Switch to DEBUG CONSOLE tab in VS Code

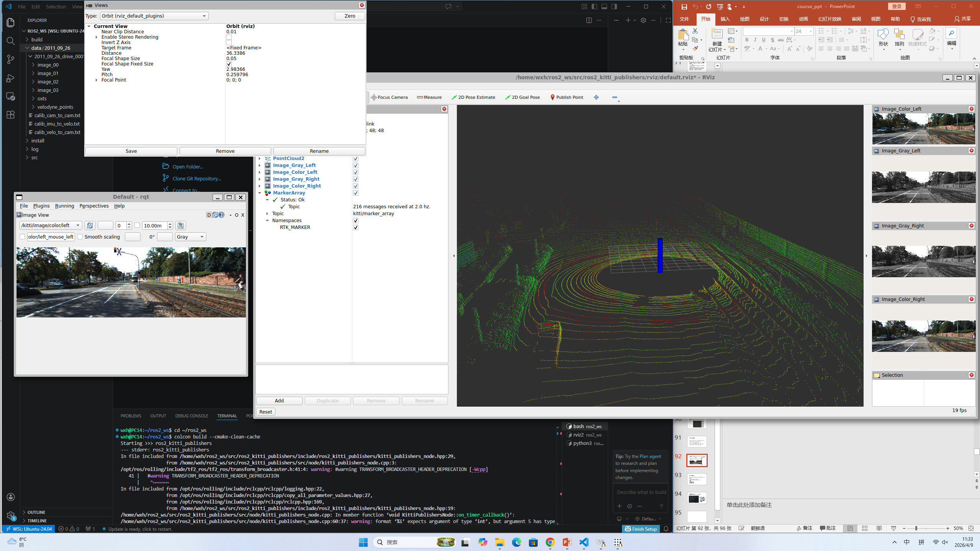[191, 416]
